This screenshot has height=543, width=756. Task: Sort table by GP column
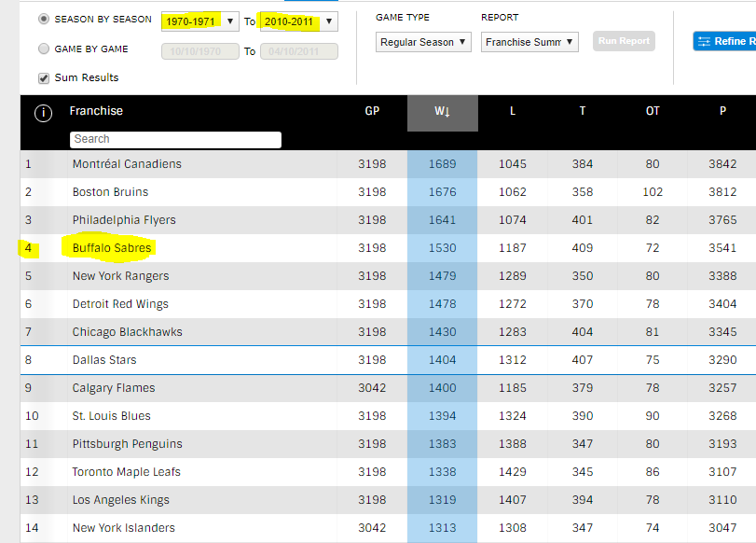point(372,111)
